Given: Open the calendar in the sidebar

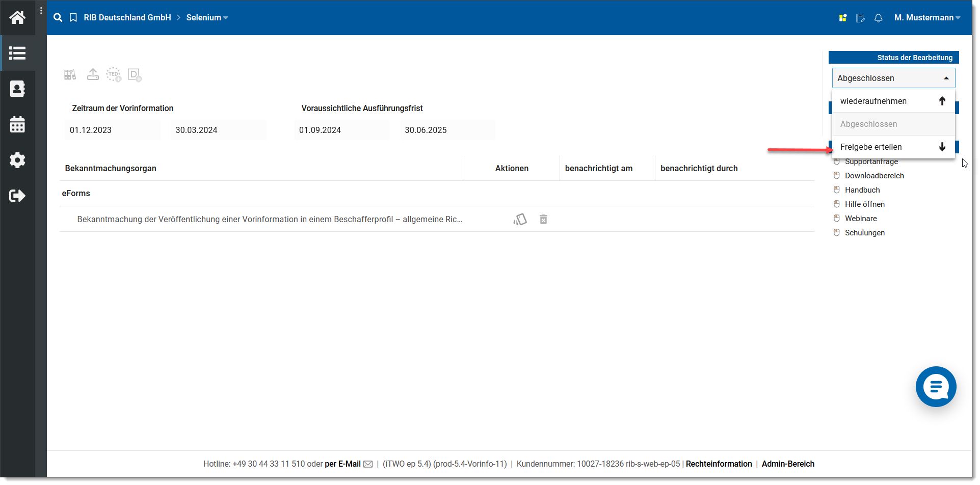Looking at the screenshot, I should pos(17,124).
